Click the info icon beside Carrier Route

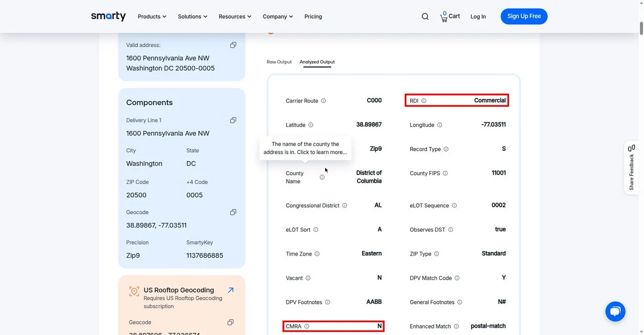pos(323,101)
